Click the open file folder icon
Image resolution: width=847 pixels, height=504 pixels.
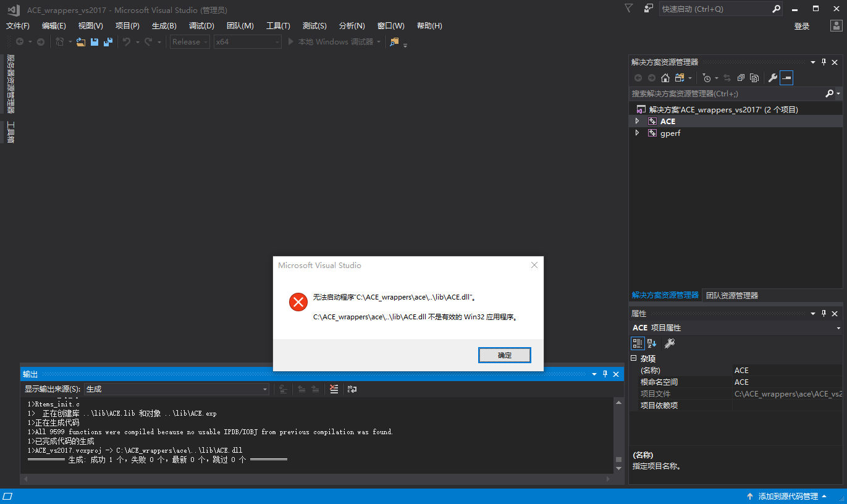click(x=81, y=42)
